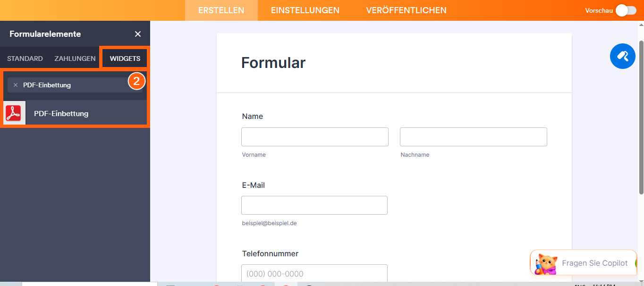This screenshot has width=644, height=286.
Task: Switch to the ERSTELLEN tab
Action: (x=221, y=10)
